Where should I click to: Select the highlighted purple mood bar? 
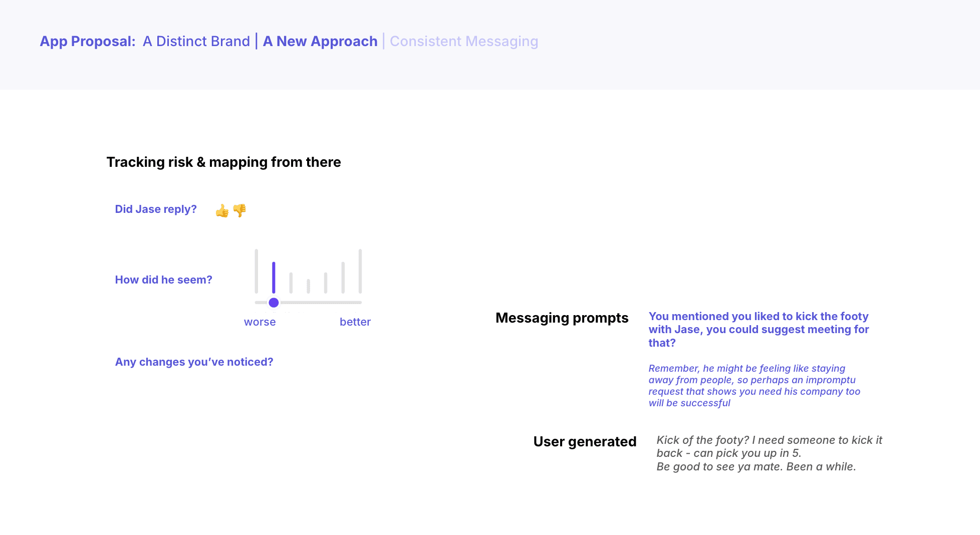(274, 278)
